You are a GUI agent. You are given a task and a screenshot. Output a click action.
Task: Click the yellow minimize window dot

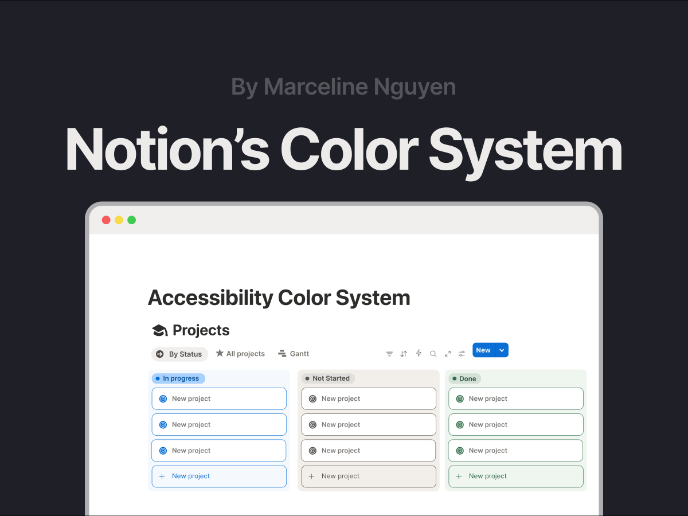118,220
